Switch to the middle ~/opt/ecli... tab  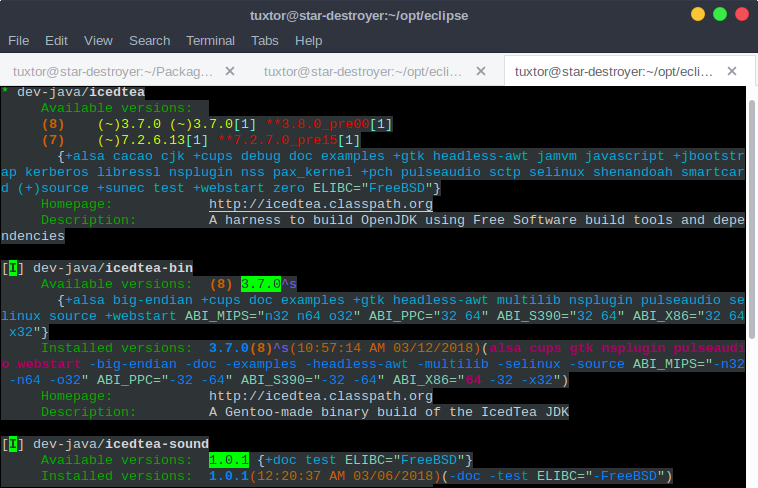[363, 72]
